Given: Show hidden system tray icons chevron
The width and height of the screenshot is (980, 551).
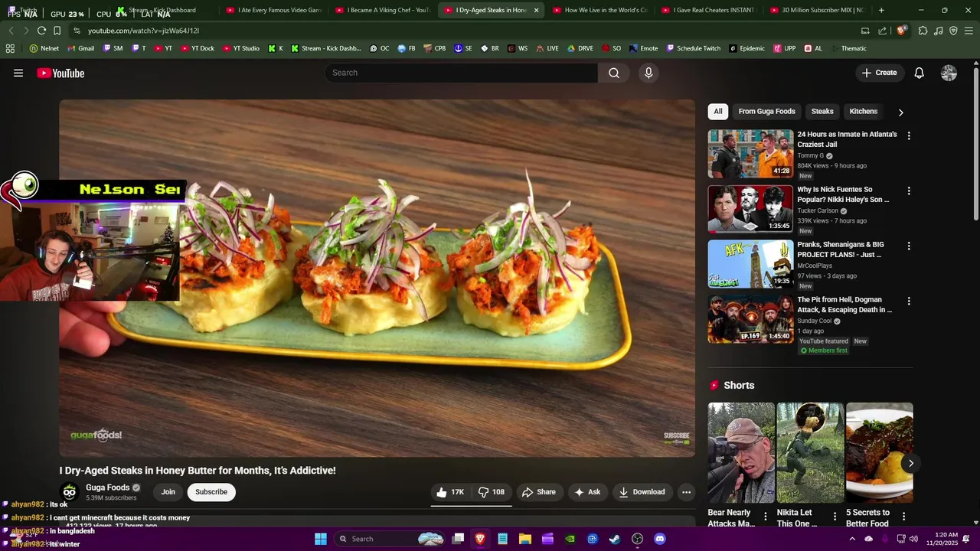Looking at the screenshot, I should [852, 539].
